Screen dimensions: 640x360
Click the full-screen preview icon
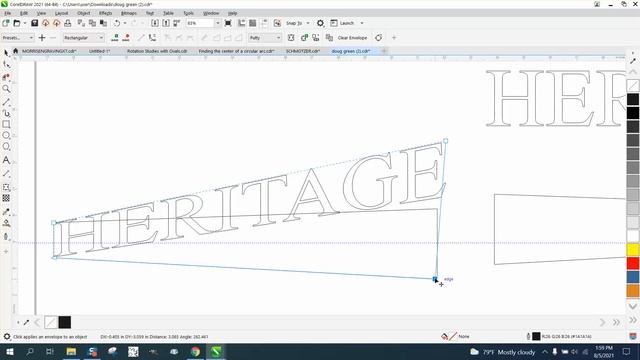click(x=228, y=23)
